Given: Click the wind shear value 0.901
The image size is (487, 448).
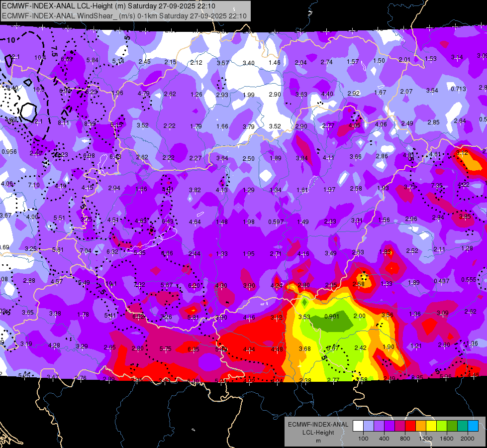Looking at the screenshot, I should 332,317.
